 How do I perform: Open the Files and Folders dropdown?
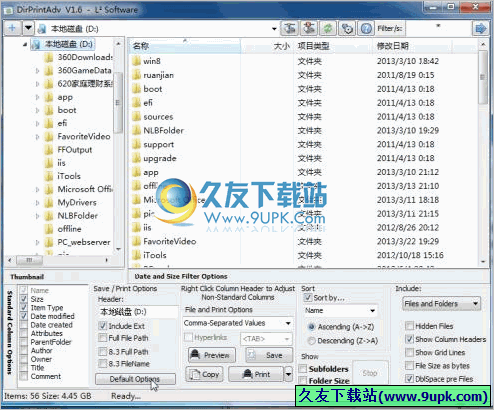[x=441, y=304]
